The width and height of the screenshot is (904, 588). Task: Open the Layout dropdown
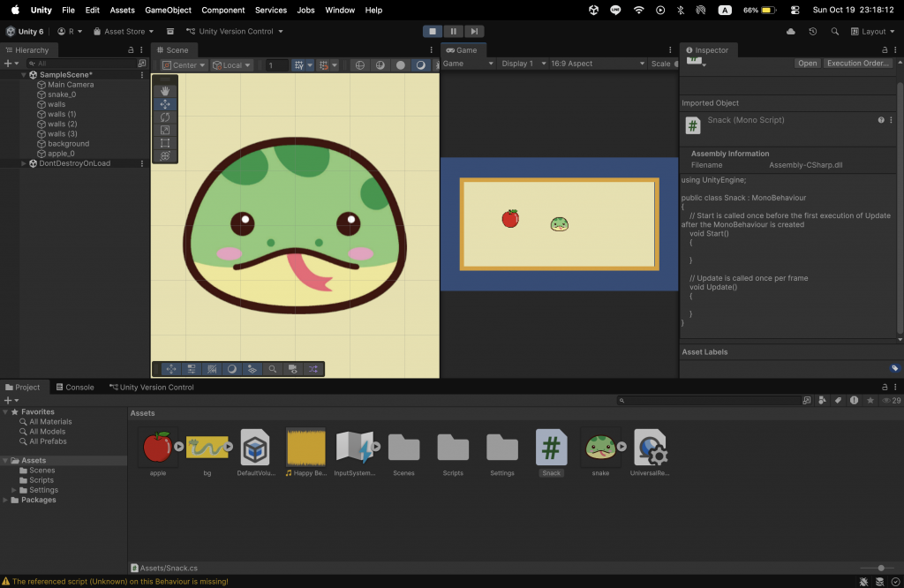point(872,32)
